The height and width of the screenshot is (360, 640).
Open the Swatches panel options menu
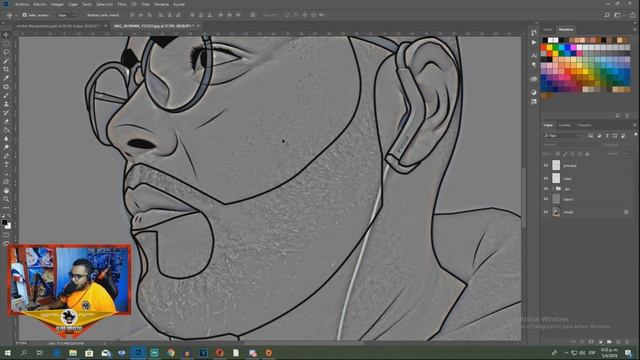tap(635, 29)
